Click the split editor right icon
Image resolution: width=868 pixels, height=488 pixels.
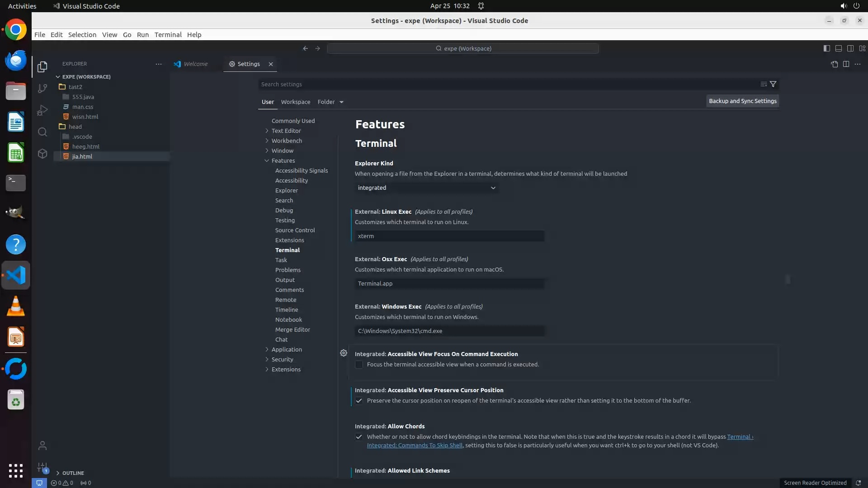pyautogui.click(x=846, y=64)
